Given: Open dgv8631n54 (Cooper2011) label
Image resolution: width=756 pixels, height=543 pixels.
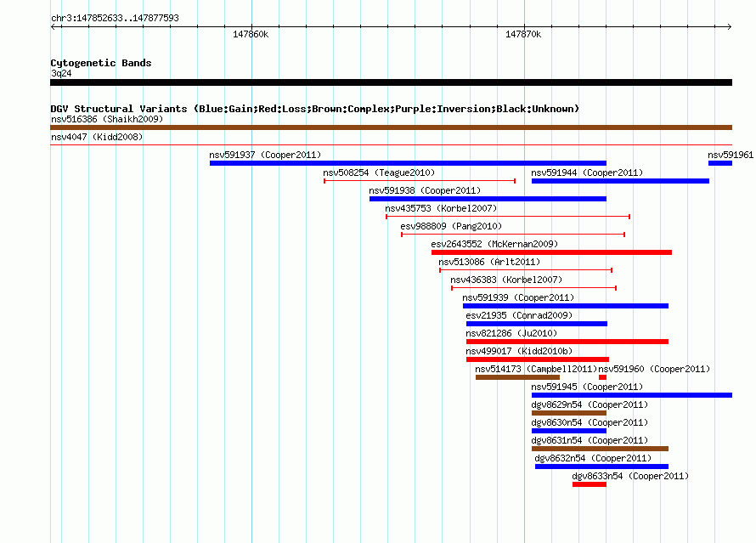Looking at the screenshot, I should click(x=590, y=440).
